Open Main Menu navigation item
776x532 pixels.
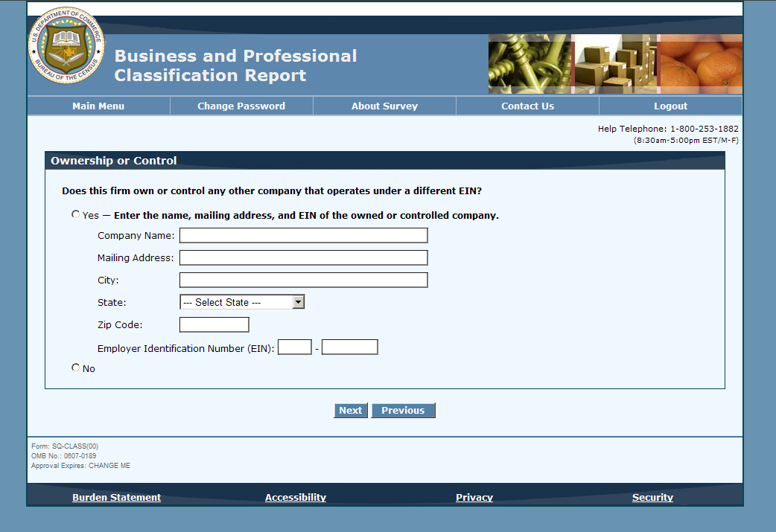[98, 106]
